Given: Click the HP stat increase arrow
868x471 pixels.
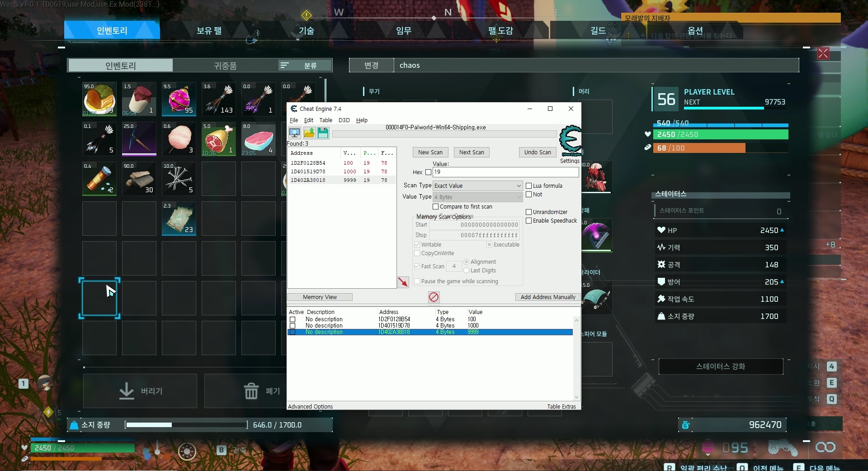Looking at the screenshot, I should (x=782, y=230).
